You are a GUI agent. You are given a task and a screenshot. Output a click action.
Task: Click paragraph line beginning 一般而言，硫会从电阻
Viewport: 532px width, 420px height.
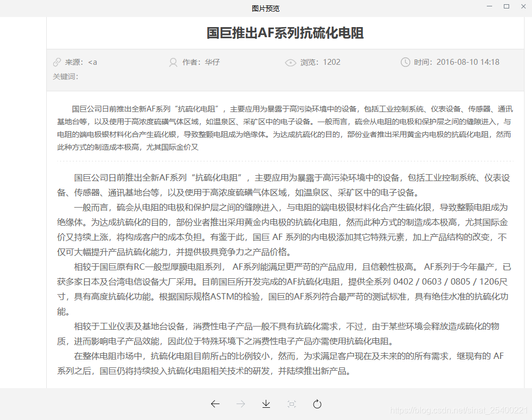[291, 208]
